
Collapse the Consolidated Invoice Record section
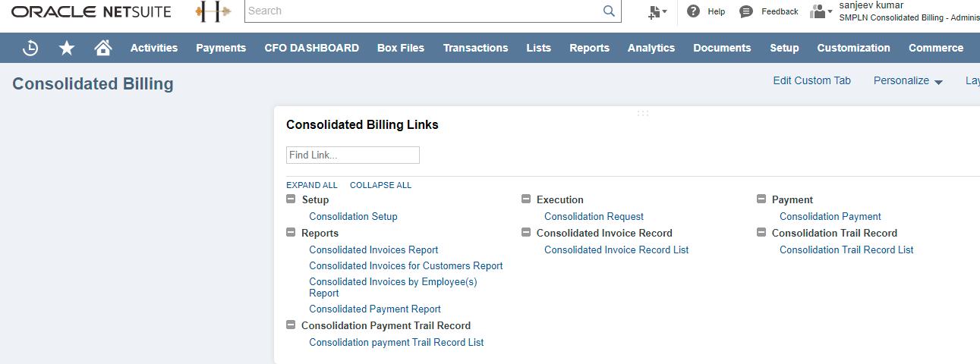pos(526,233)
